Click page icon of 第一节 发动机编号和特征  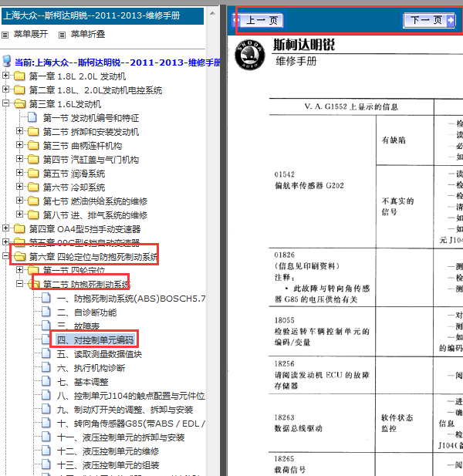[x=32, y=117]
